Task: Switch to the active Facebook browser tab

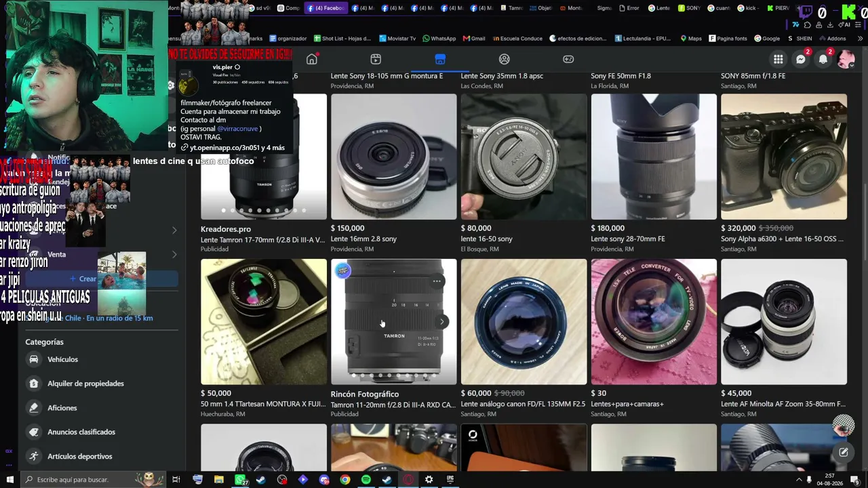Action: [325, 8]
